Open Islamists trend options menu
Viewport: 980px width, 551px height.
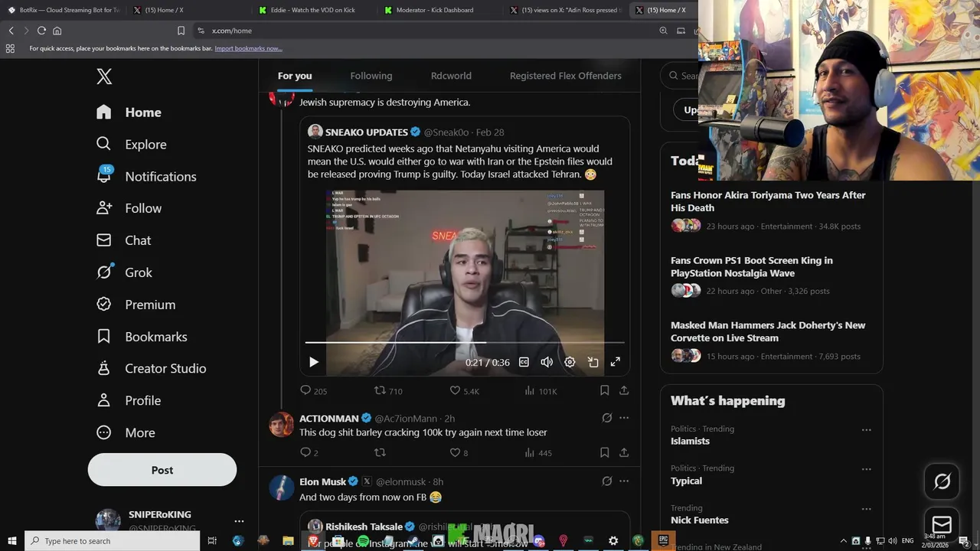[x=866, y=430]
